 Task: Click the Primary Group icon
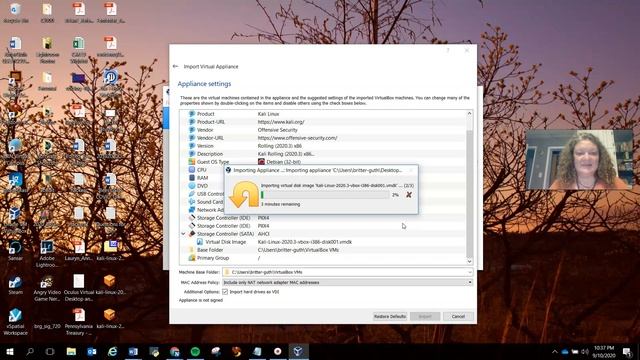[x=192, y=258]
